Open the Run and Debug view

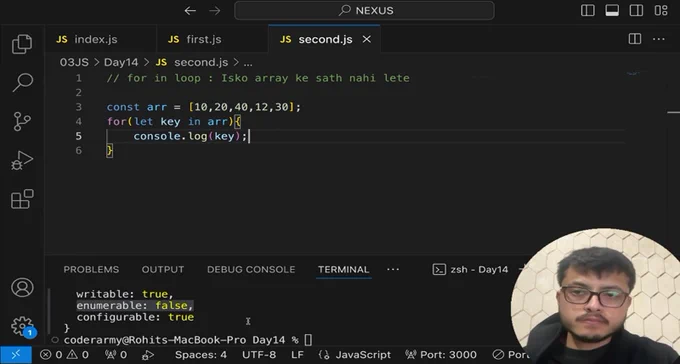coord(22,161)
